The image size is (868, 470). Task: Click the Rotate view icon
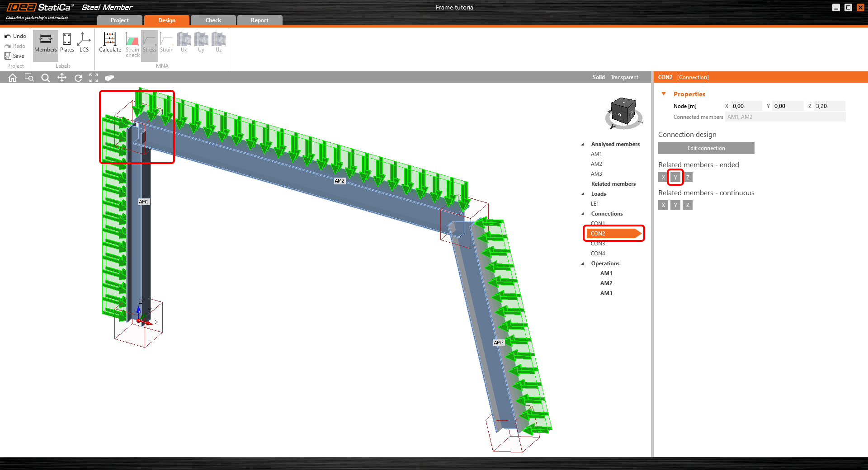tap(78, 78)
